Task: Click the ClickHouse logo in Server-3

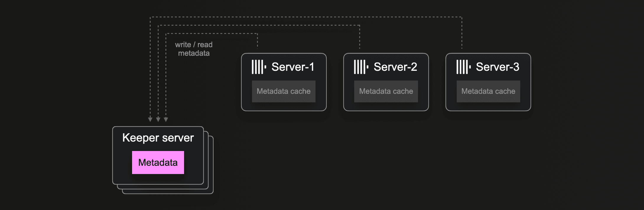Action: click(x=463, y=67)
